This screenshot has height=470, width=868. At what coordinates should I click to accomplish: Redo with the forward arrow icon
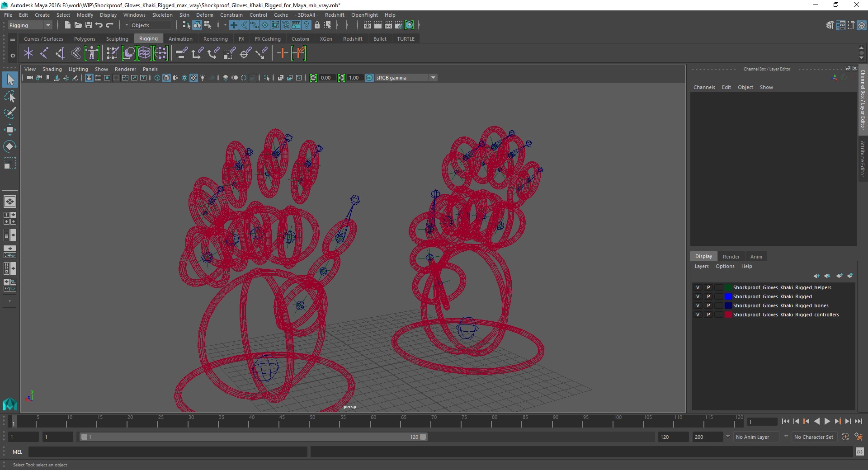pos(109,25)
